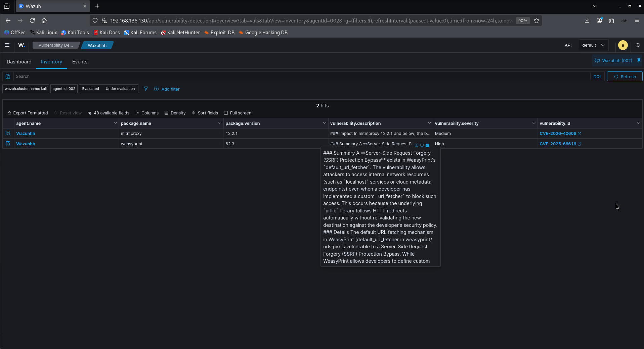Click the wazuh.cluster.name: kali filter pill
Screen dimensions: 644x349
pos(26,89)
